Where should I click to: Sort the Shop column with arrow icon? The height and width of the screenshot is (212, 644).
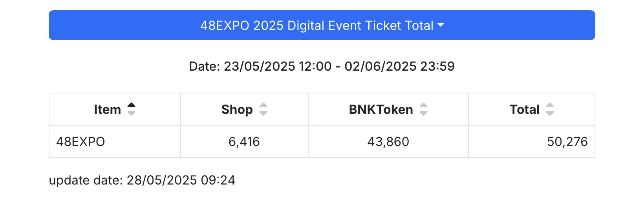(263, 109)
